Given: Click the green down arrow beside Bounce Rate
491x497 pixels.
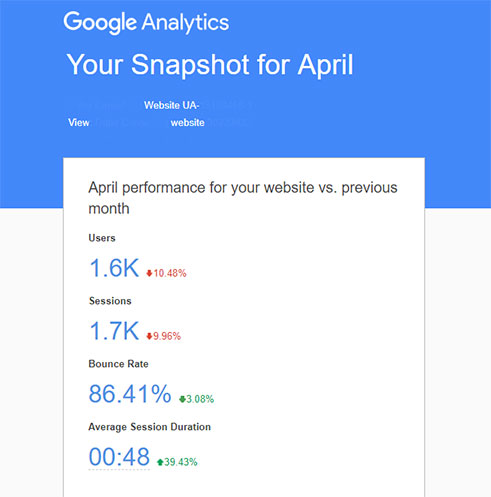Looking at the screenshot, I should tap(182, 399).
